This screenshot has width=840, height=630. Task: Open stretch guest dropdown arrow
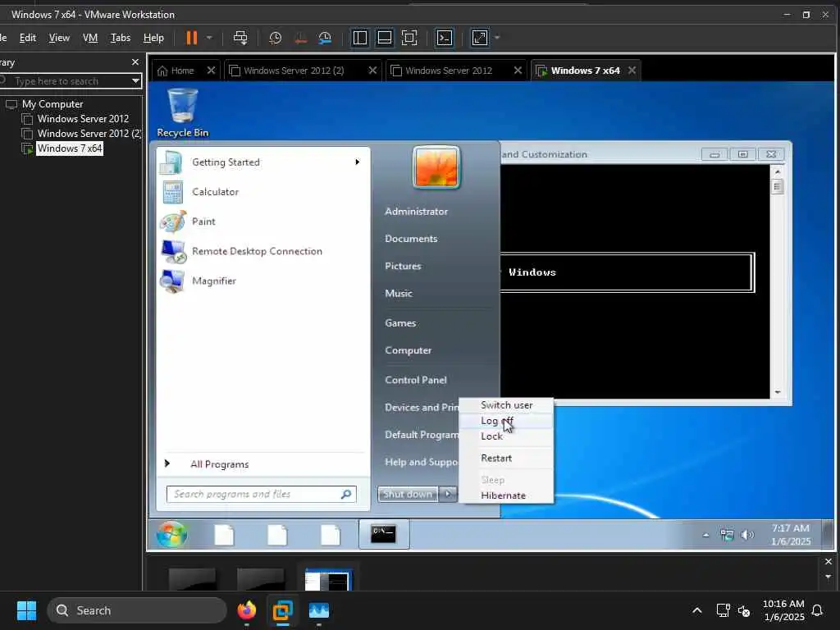[497, 38]
